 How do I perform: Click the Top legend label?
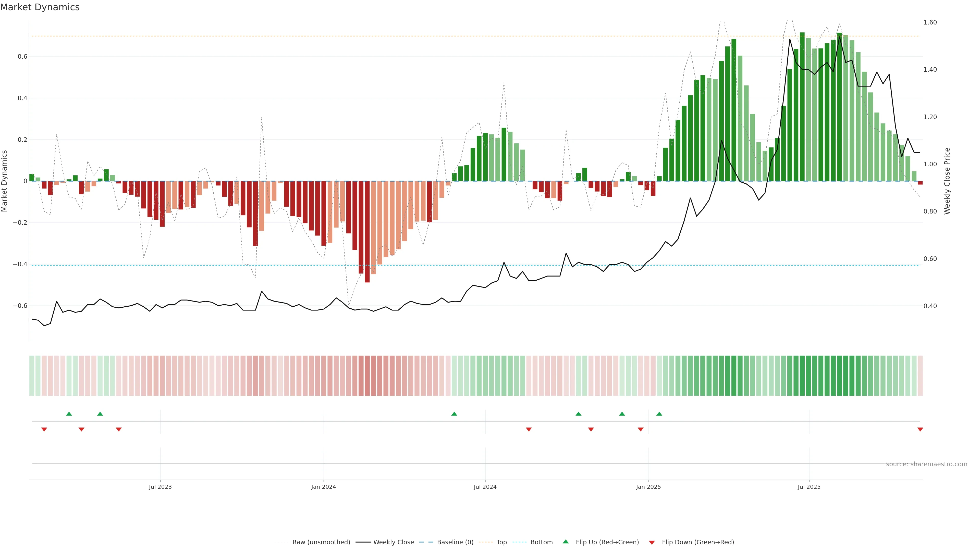click(x=501, y=542)
